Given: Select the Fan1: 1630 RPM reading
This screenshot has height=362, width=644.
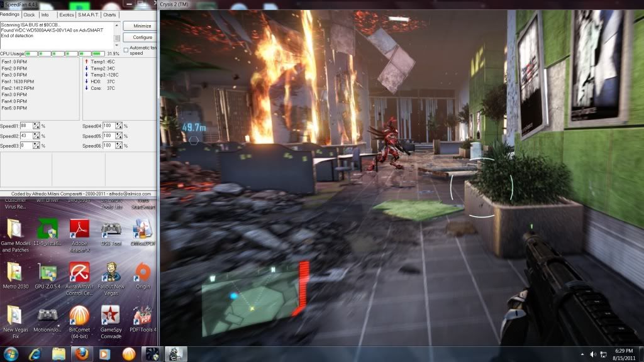Looking at the screenshot, I should pyautogui.click(x=18, y=82).
